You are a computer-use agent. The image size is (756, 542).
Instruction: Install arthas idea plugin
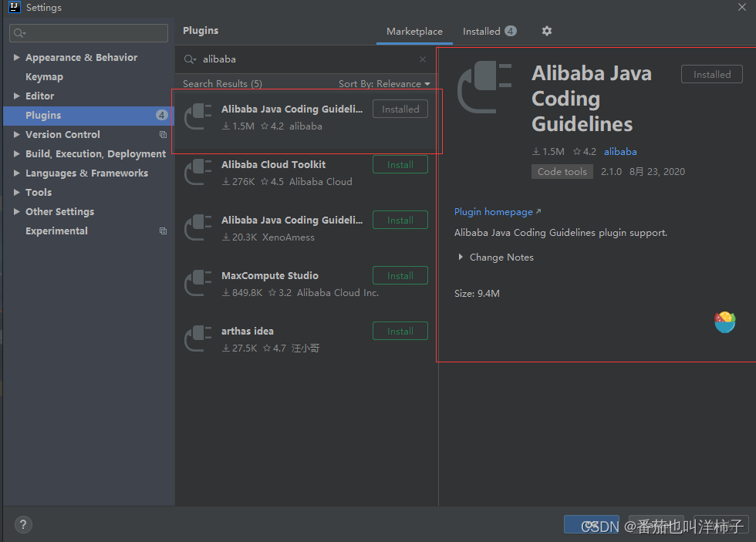400,331
